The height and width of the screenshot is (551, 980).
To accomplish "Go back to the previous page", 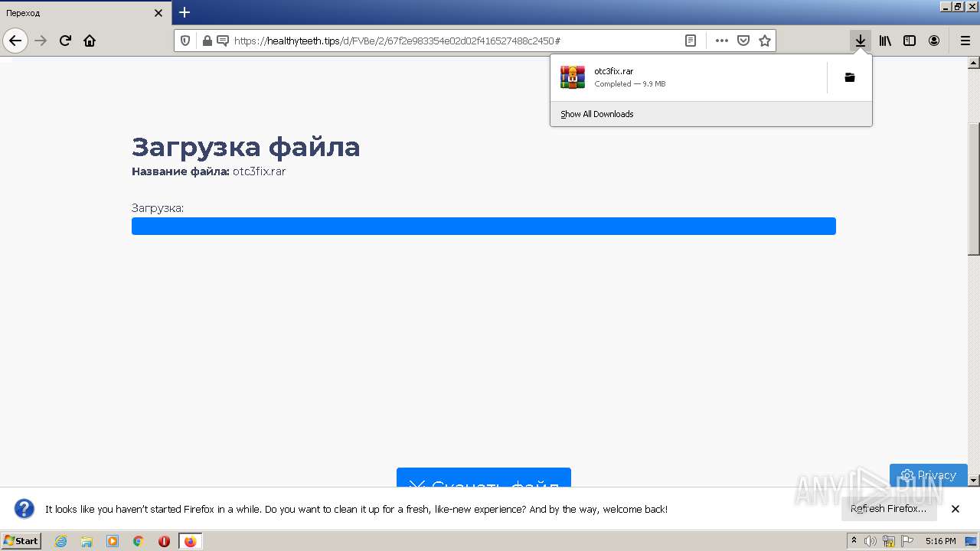I will coord(15,41).
